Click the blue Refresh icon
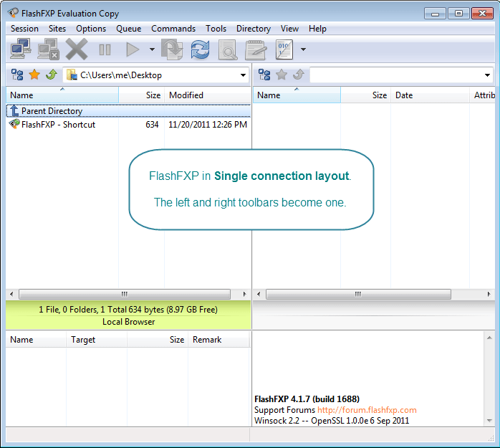The width and height of the screenshot is (500, 448). pos(200,49)
